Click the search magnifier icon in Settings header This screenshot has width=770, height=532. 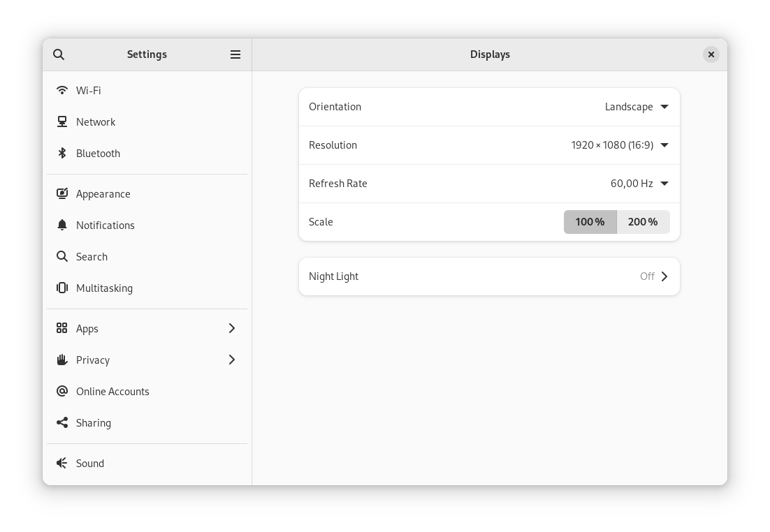[59, 54]
